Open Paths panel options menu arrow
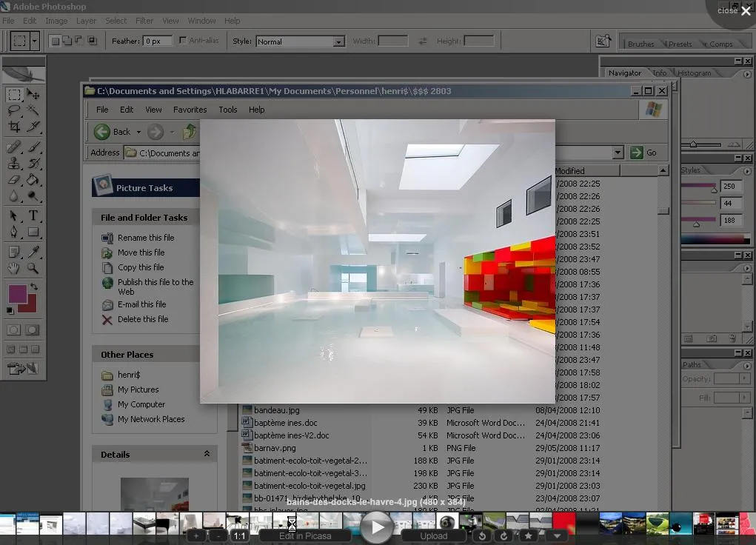The image size is (756, 545). [747, 366]
